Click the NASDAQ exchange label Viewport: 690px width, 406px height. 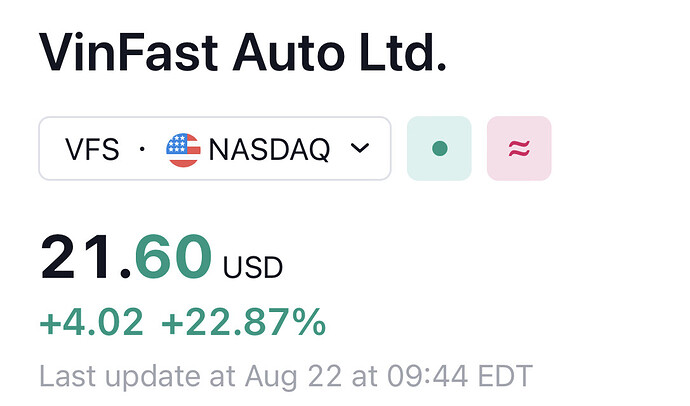[x=269, y=149]
